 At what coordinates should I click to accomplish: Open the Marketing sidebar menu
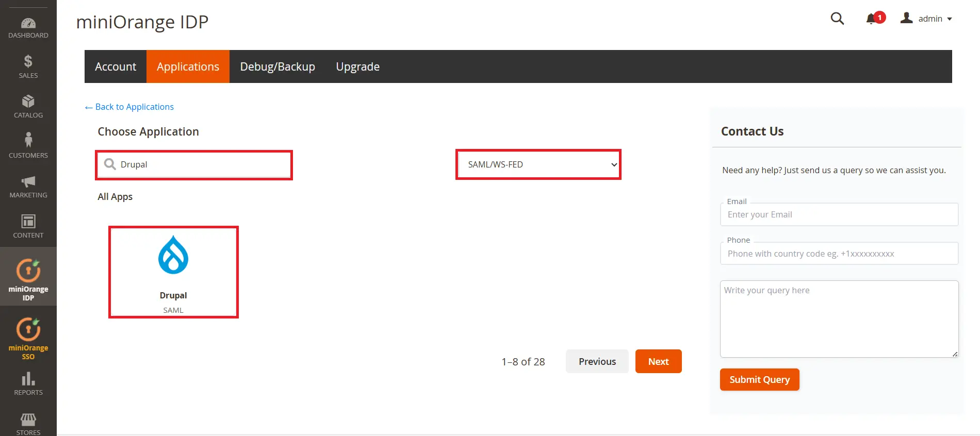tap(28, 187)
